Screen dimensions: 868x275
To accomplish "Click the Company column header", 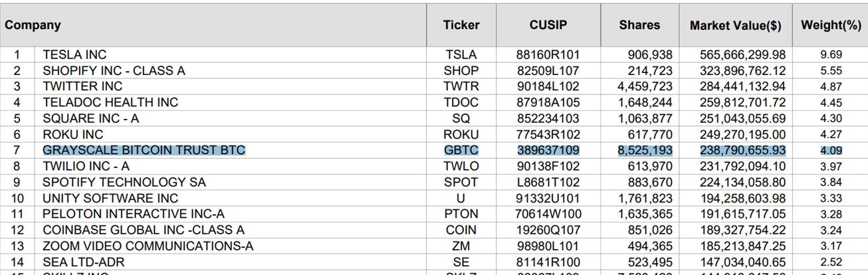I will 33,25.
